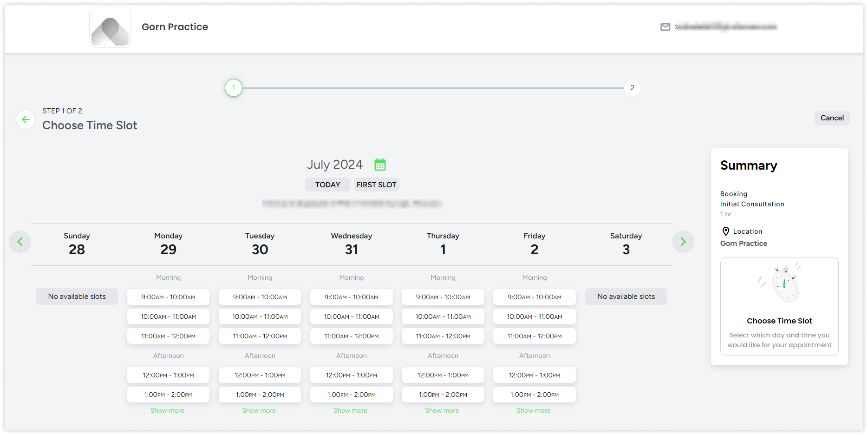Click the location pin icon in Summary
The height and width of the screenshot is (435, 868).
coord(725,231)
